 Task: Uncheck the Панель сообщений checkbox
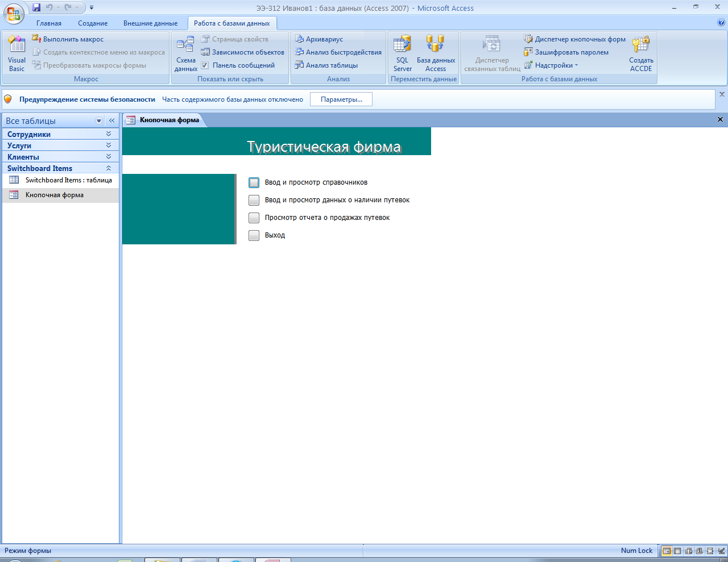(x=205, y=65)
